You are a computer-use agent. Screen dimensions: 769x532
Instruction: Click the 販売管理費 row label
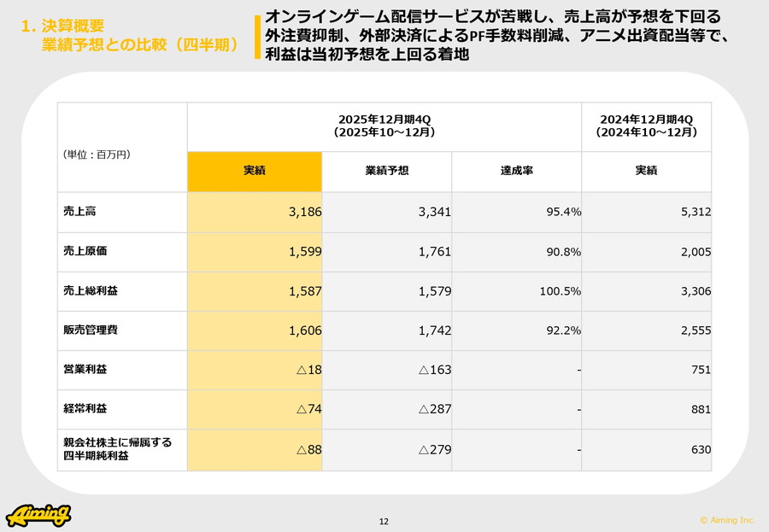pyautogui.click(x=91, y=330)
